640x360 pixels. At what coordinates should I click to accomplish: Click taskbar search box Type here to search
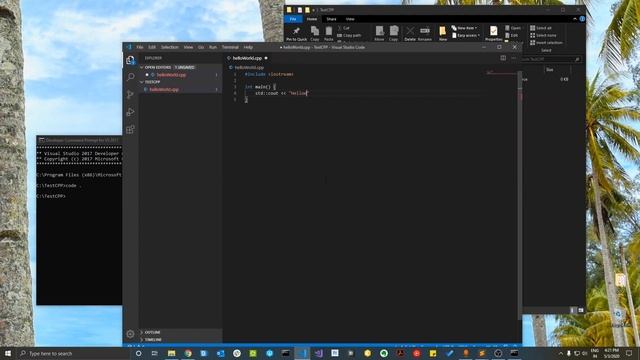click(x=73, y=353)
